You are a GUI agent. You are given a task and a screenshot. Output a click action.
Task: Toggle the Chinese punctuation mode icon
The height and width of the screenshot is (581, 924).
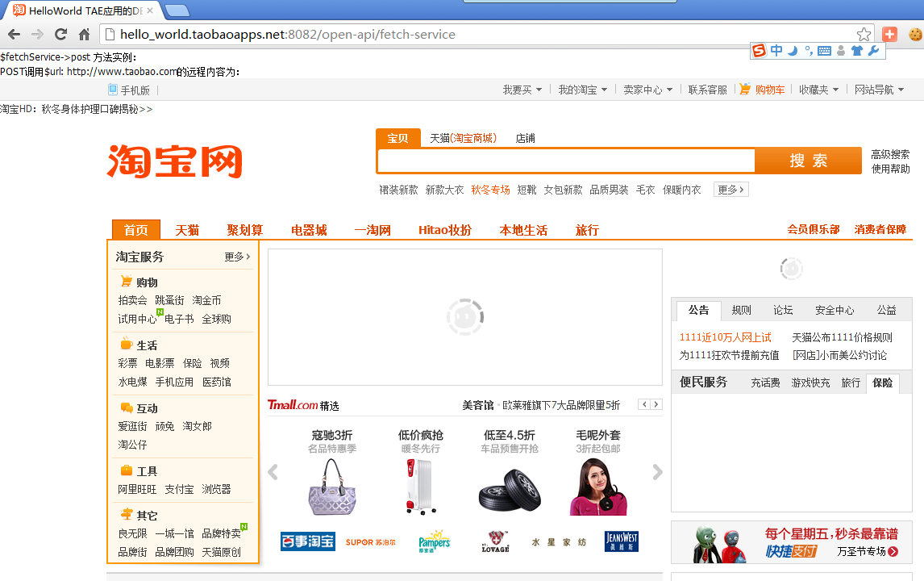[x=808, y=51]
